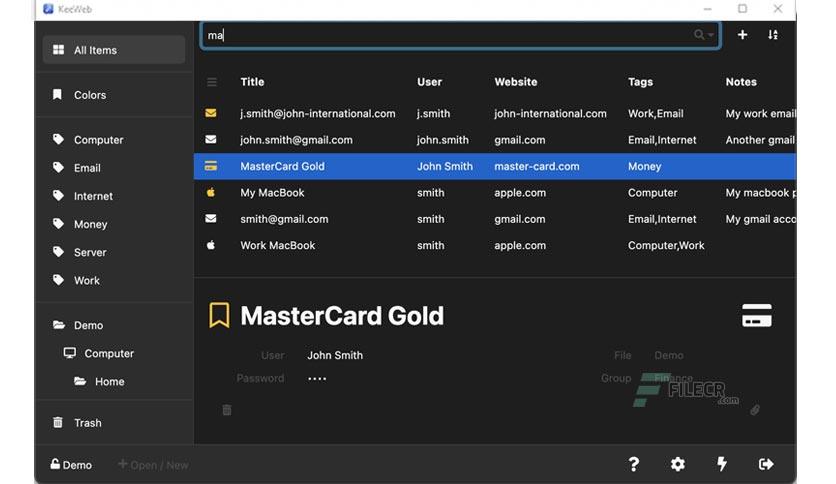
Task: Sort by the Notes column header
Action: [x=741, y=82]
